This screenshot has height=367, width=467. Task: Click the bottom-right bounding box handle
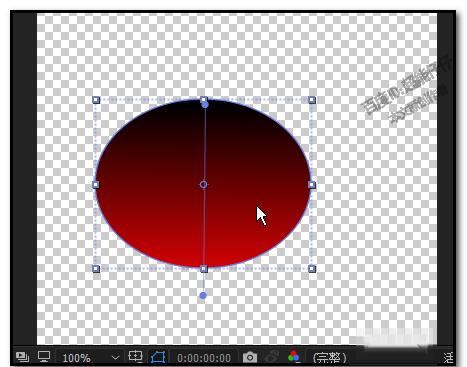pyautogui.click(x=312, y=268)
